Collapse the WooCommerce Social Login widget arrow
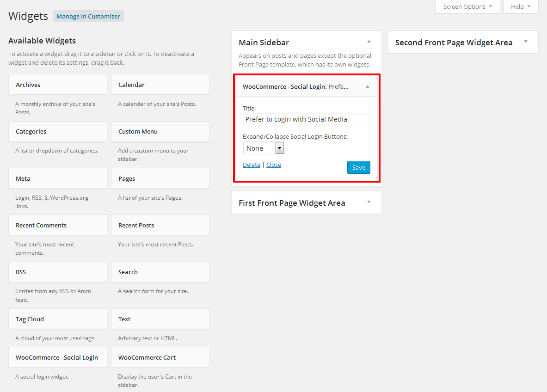This screenshot has width=547, height=392. (368, 86)
